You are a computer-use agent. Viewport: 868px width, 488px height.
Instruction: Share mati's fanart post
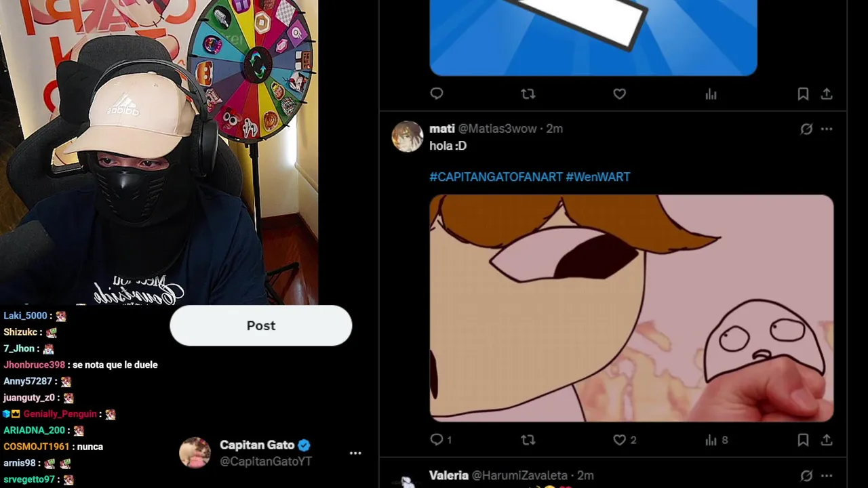point(827,440)
